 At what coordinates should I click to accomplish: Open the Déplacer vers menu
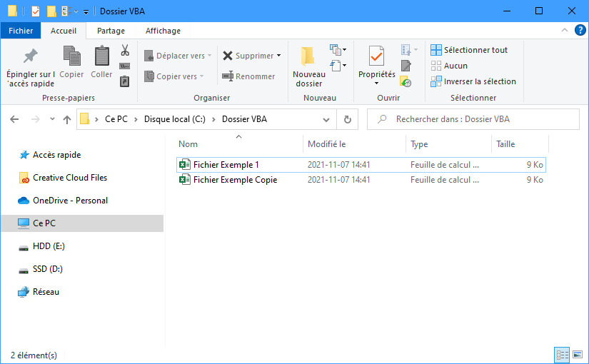point(178,56)
